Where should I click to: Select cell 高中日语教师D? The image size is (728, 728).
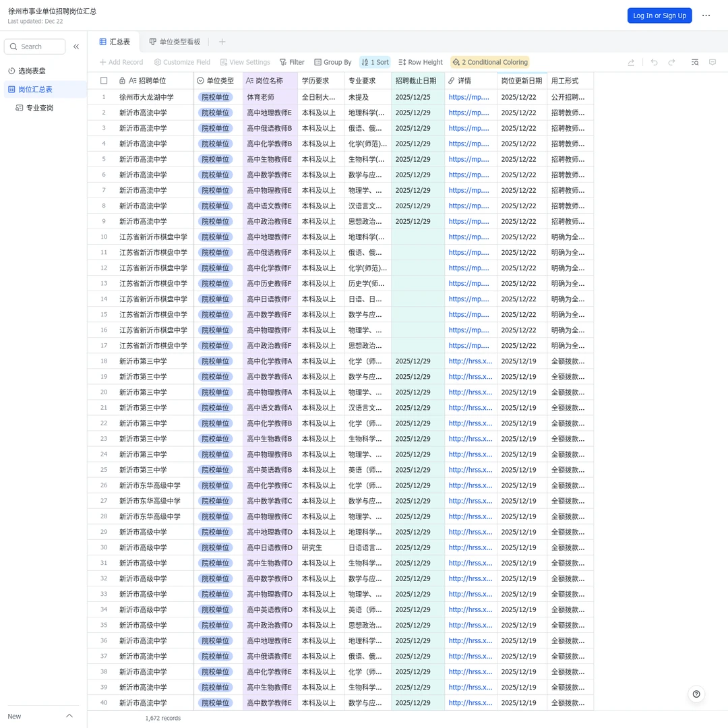[270, 547]
